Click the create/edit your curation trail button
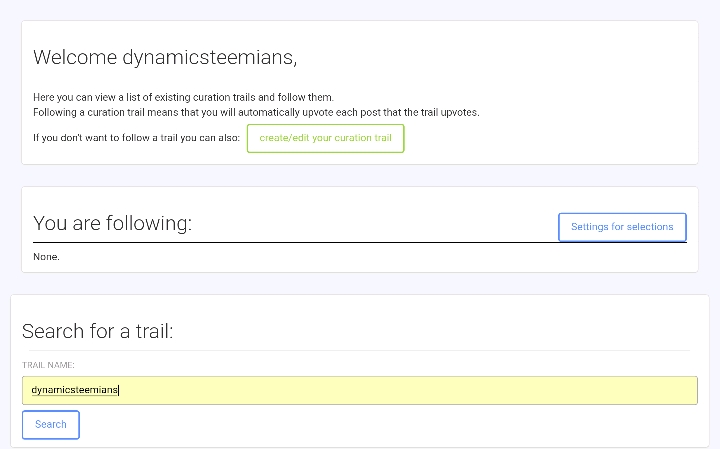This screenshot has height=449, width=720. 326,138
